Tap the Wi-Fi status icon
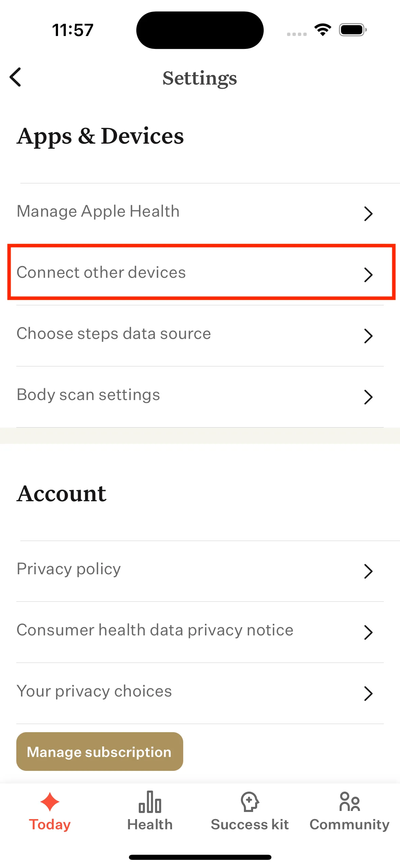 coord(323,30)
